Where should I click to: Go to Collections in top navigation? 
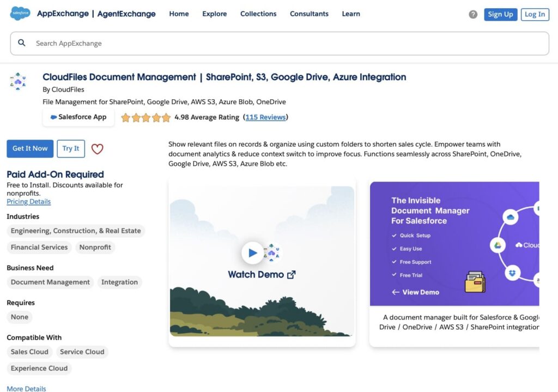pyautogui.click(x=258, y=14)
